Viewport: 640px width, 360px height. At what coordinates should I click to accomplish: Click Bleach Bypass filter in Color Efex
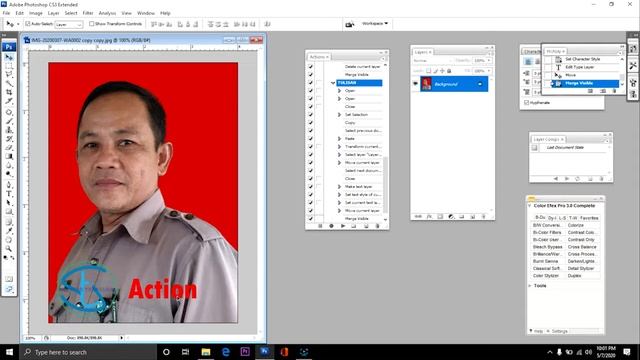coord(548,247)
